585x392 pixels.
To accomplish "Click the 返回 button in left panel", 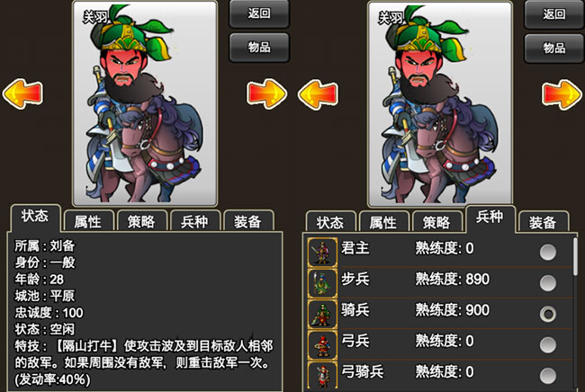I will pos(259,13).
